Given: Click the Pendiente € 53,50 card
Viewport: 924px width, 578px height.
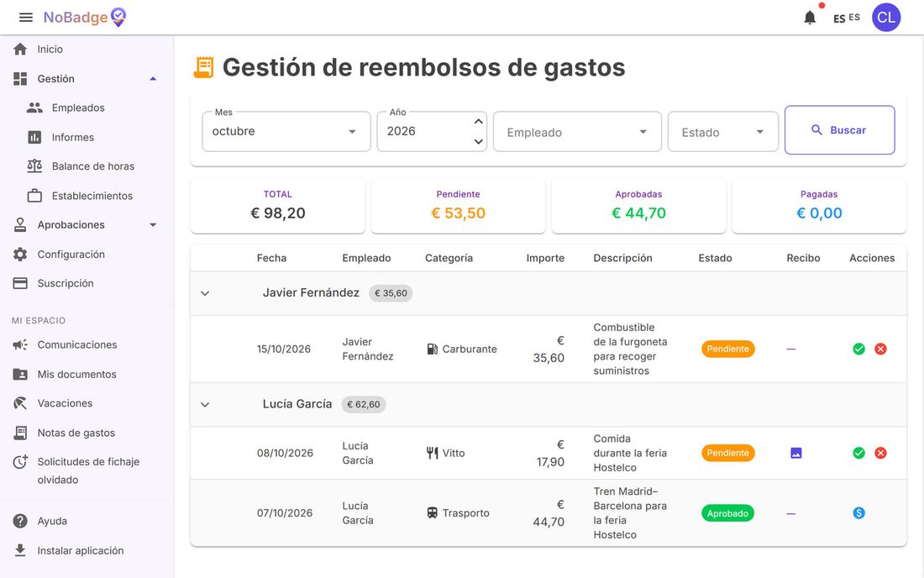Looking at the screenshot, I should 458,206.
